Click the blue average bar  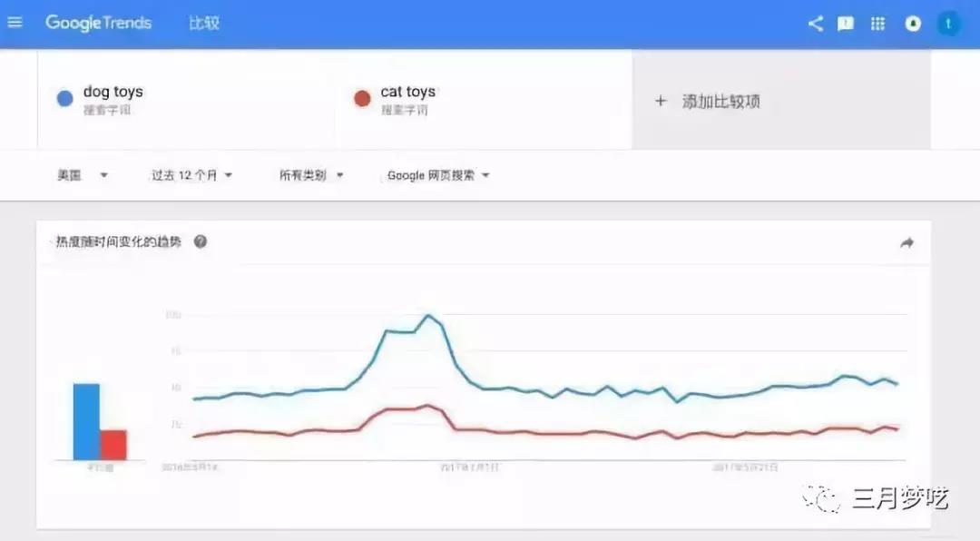click(x=86, y=421)
